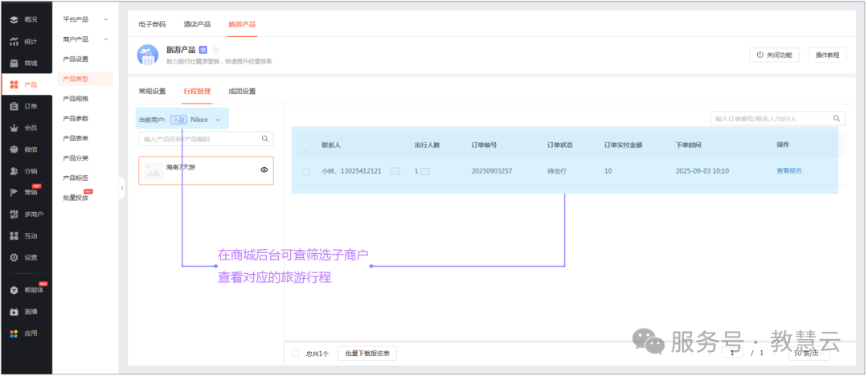Click the 订单 orders icon in sidebar
Image resolution: width=868 pixels, height=376 pixels.
[x=14, y=106]
